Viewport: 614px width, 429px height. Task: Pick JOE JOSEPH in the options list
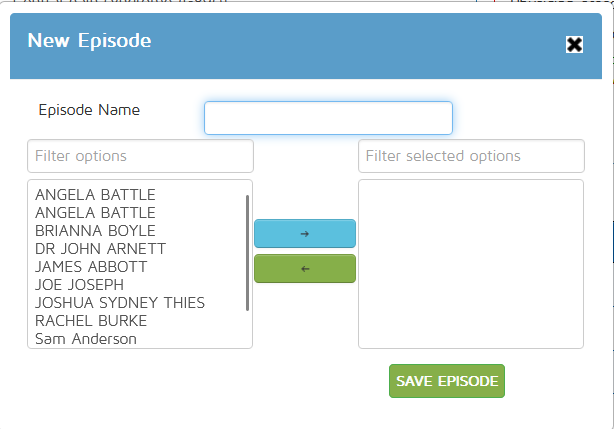[x=79, y=285]
